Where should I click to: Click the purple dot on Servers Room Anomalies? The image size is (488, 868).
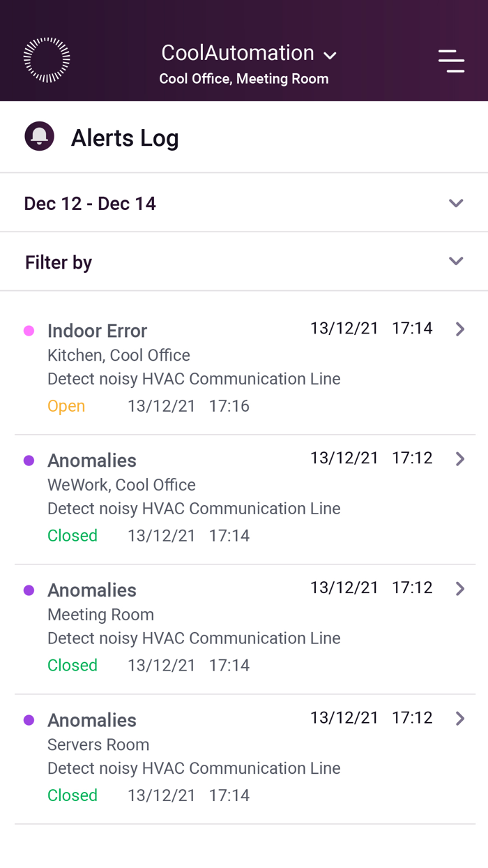29,719
